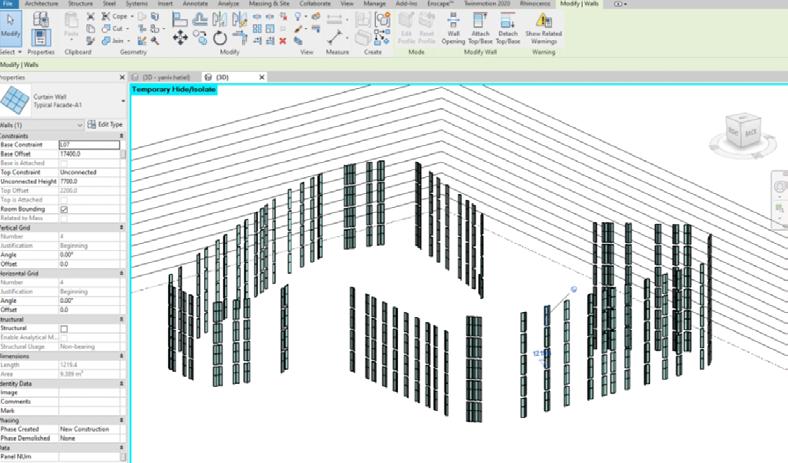Activate the Copy tool in Modify panel
This screenshot has width=788, height=463.
pyautogui.click(x=200, y=38)
